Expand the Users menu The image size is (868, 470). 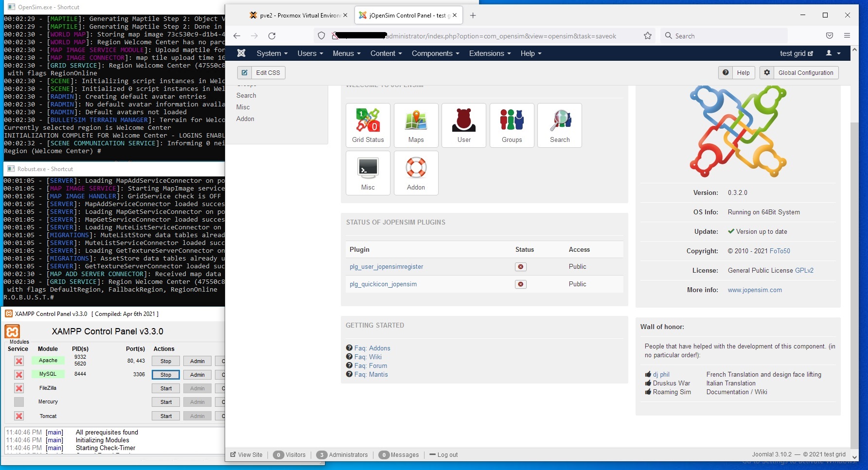[x=310, y=53]
